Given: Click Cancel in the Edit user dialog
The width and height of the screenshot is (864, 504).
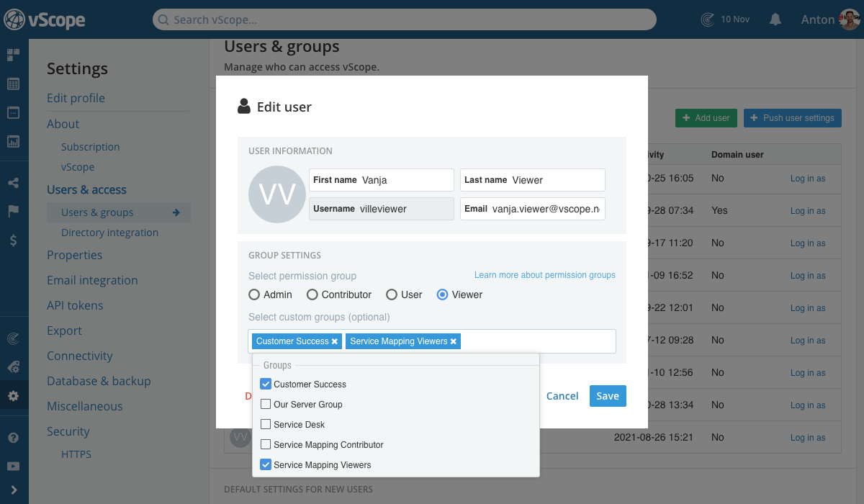Looking at the screenshot, I should (x=562, y=396).
